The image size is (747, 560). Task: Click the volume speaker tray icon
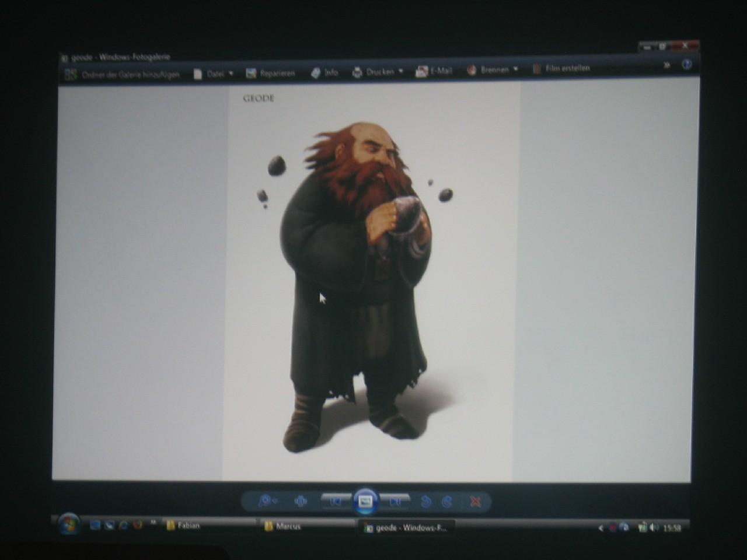coord(655,528)
